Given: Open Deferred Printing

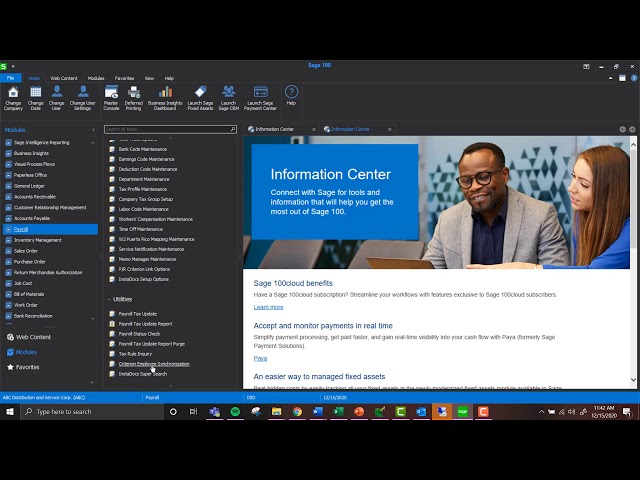Looking at the screenshot, I should pos(133,98).
